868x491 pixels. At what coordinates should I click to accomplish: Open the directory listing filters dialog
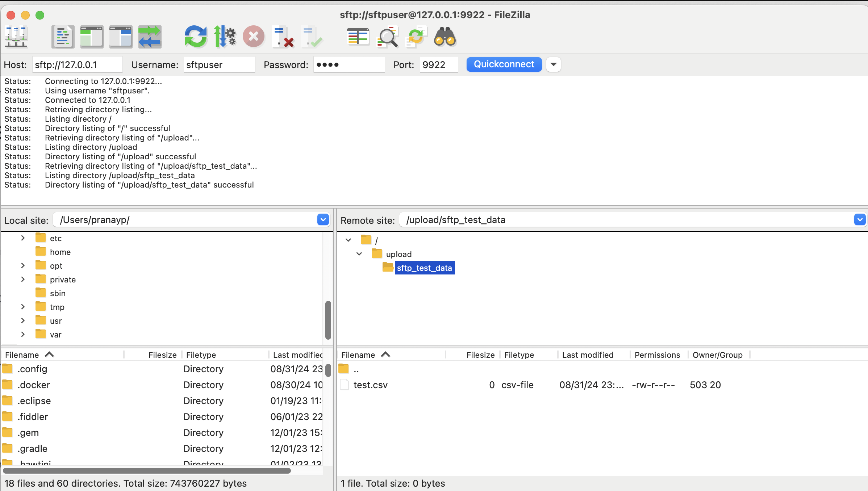click(358, 37)
